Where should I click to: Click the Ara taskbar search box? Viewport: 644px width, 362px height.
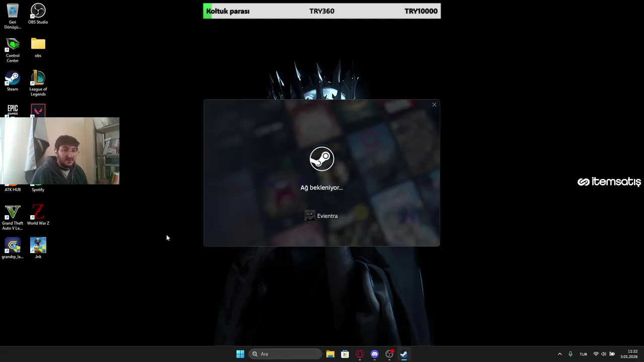coord(286,354)
